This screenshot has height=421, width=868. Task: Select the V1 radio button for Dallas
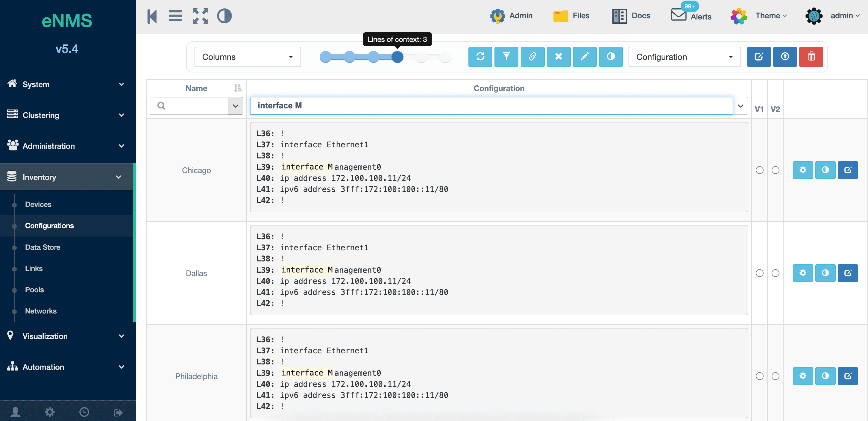click(x=760, y=273)
